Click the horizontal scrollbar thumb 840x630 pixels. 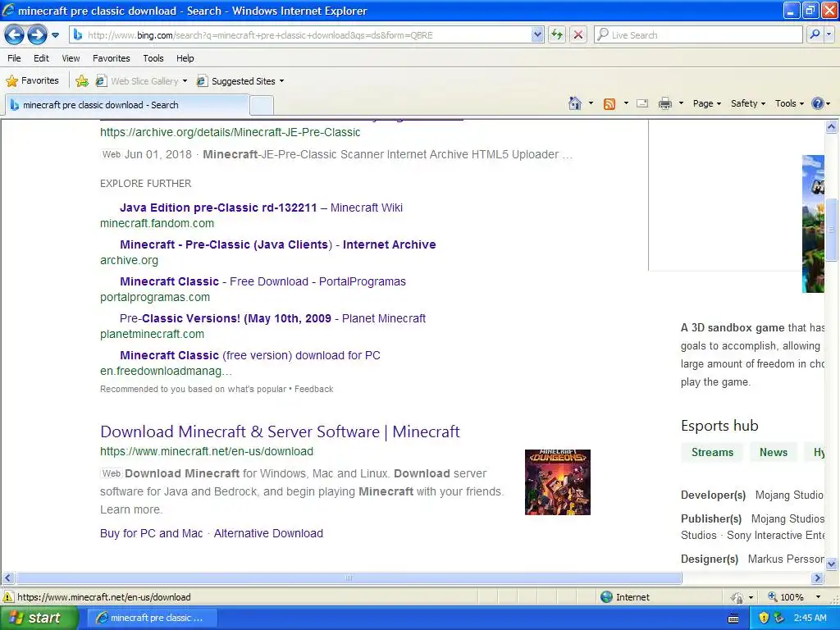point(349,578)
